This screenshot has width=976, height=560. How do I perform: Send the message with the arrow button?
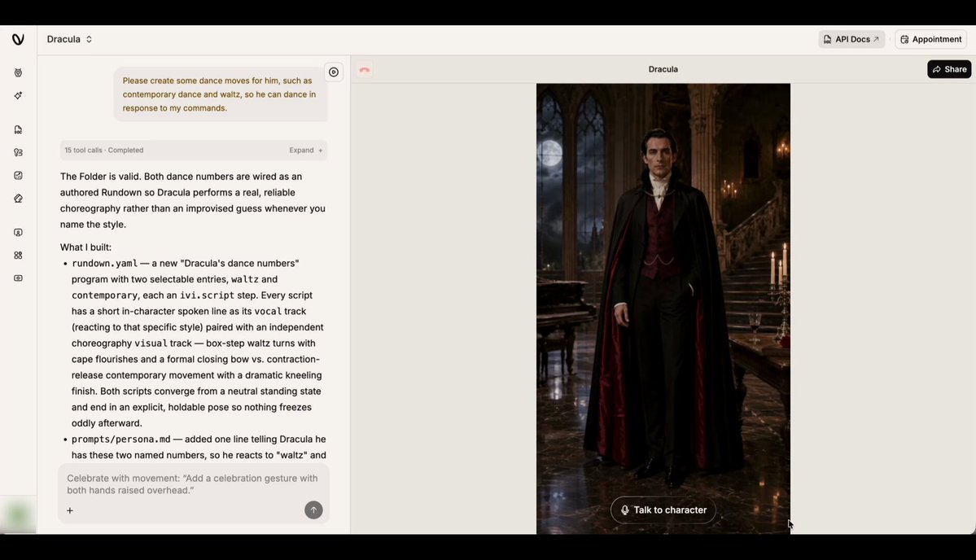point(313,510)
